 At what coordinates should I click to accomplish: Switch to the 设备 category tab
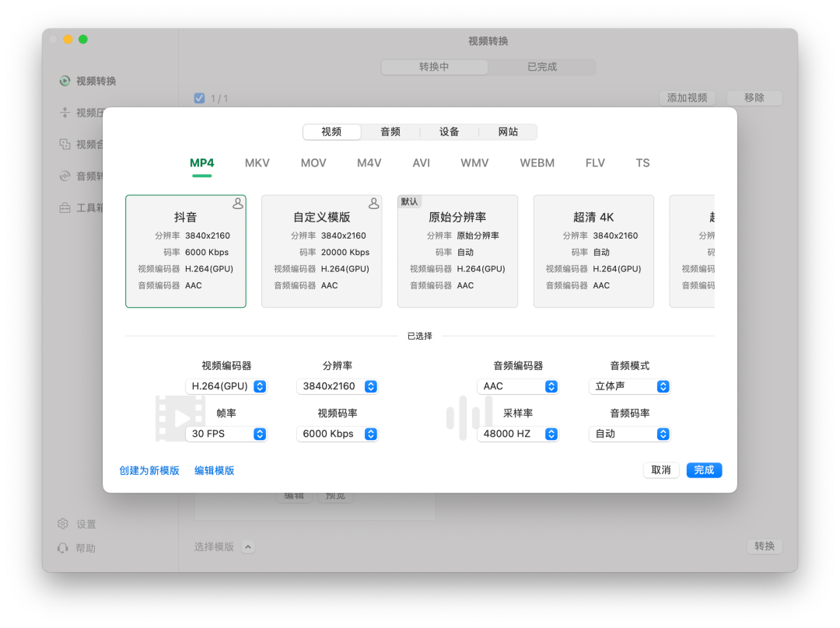tap(449, 131)
